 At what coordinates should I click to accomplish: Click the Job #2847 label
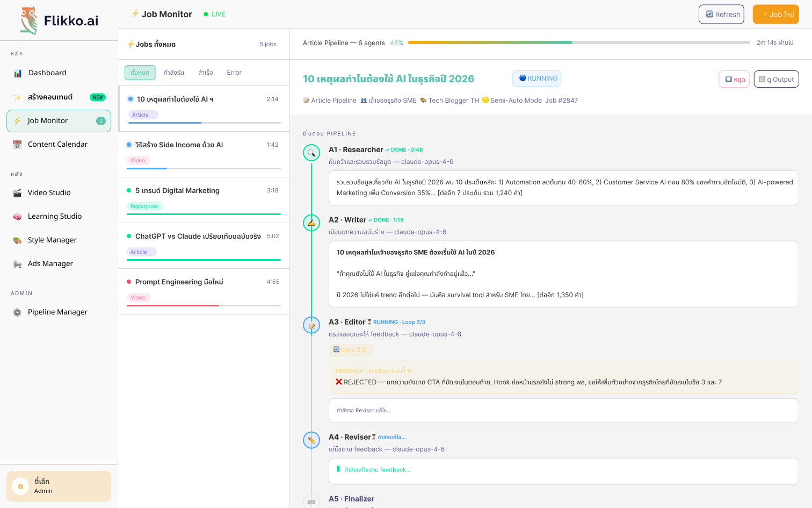(562, 101)
